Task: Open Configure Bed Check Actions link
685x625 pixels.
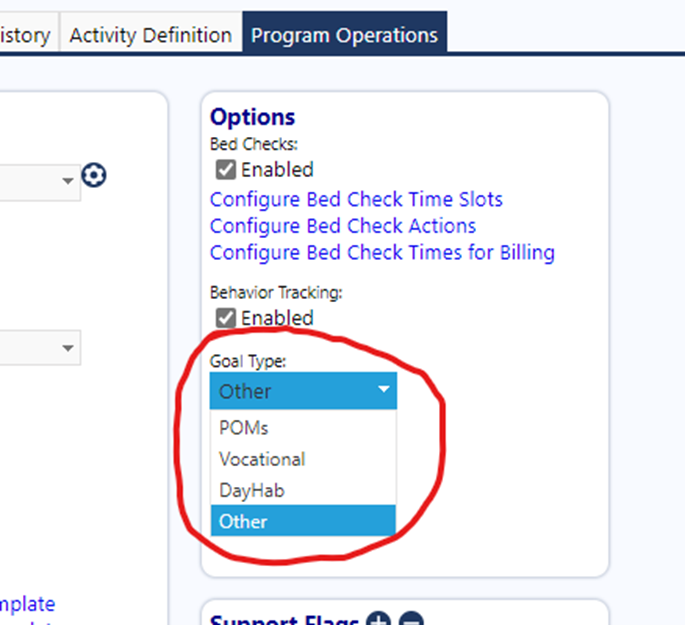Action: [x=343, y=226]
